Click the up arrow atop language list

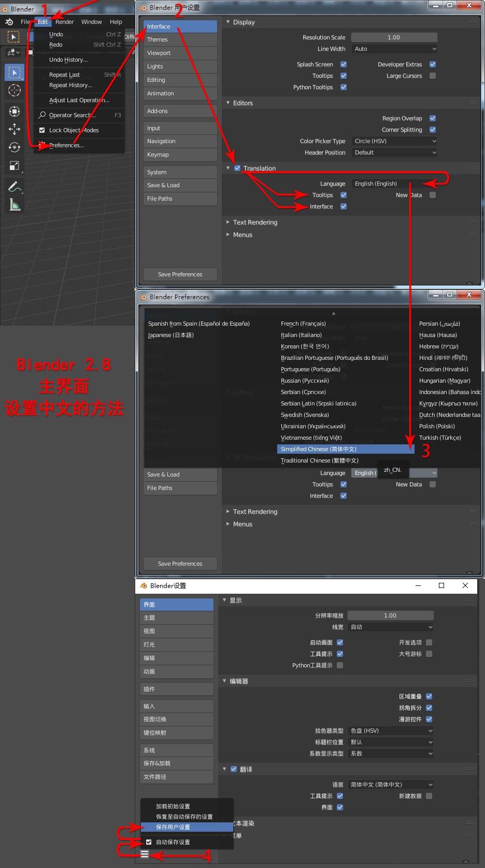point(334,313)
